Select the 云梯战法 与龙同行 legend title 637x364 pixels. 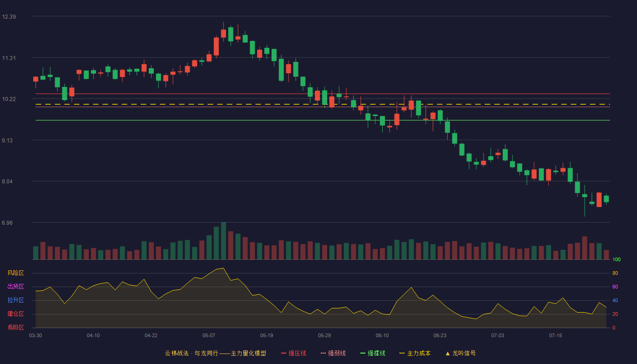point(215,353)
